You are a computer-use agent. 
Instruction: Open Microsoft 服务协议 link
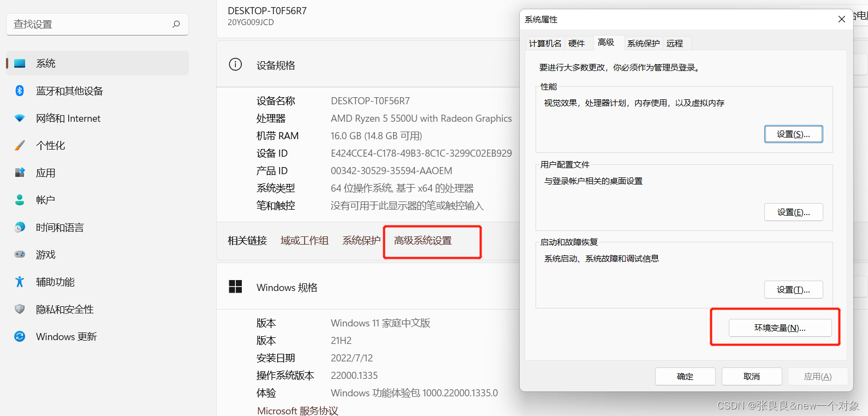coord(298,411)
